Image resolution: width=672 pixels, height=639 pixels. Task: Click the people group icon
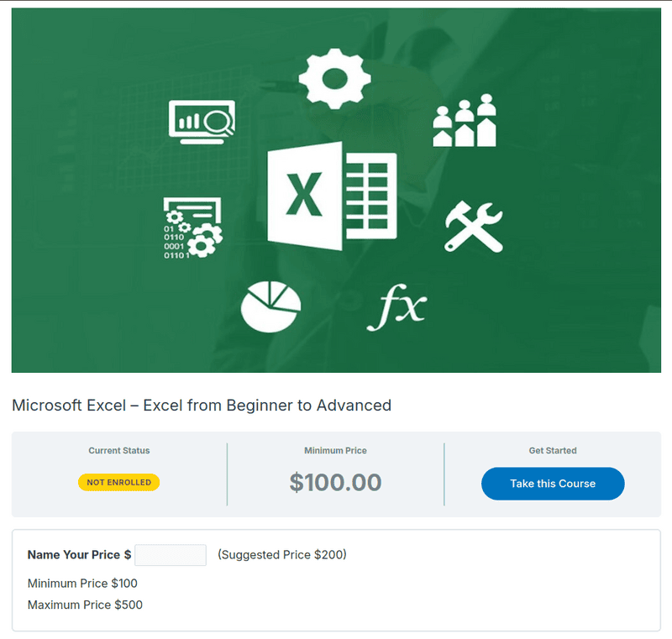pos(464,121)
